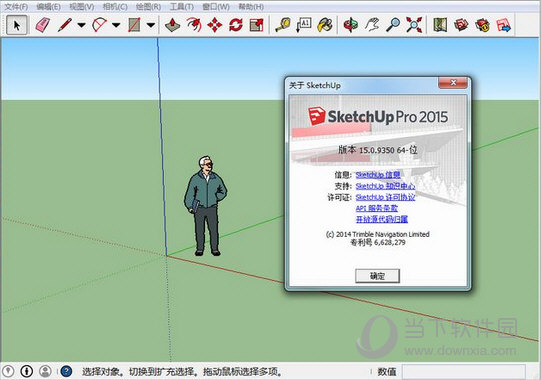Open the Add Location map icon
The height and width of the screenshot is (380, 541).
440,25
